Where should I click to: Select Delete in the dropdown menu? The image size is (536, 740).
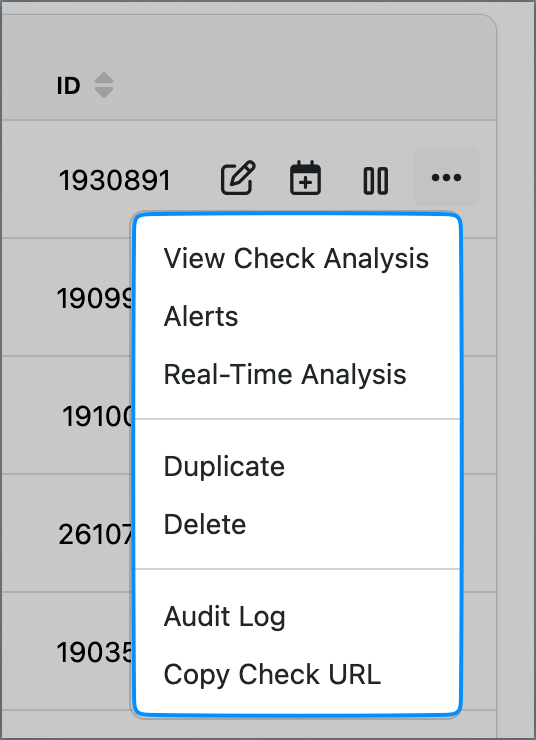tap(296, 524)
